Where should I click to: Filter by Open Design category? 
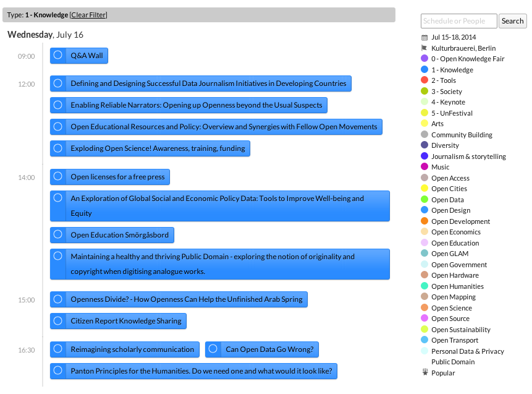[x=450, y=210]
